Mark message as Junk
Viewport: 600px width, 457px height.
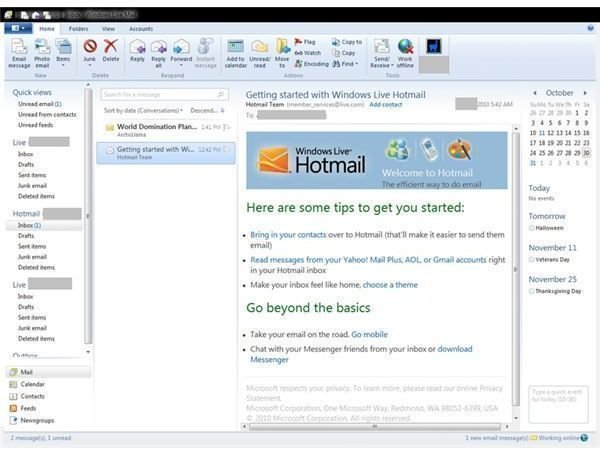coord(90,52)
